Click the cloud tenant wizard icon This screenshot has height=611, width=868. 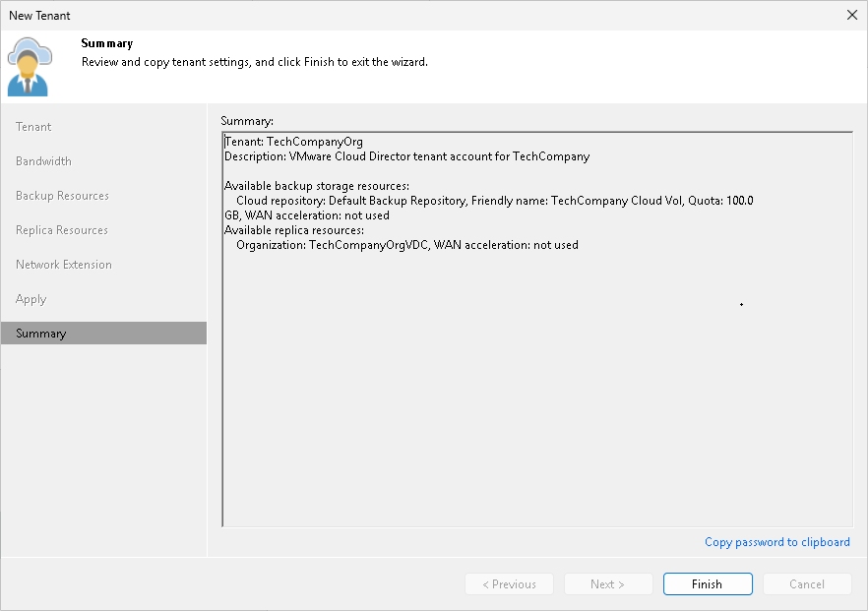pos(29,62)
